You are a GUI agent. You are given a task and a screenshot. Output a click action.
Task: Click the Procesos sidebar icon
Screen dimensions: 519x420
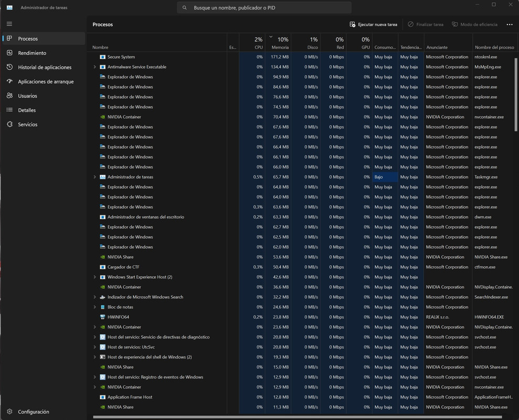pyautogui.click(x=9, y=38)
